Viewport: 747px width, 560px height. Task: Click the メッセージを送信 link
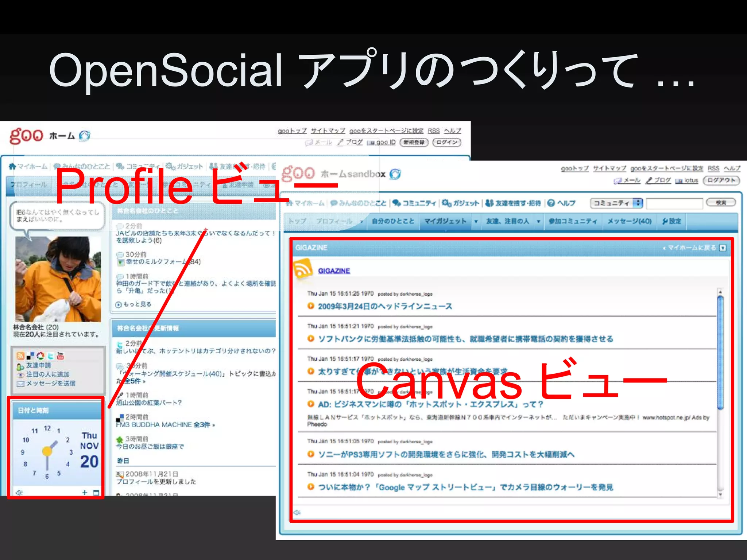tap(50, 383)
